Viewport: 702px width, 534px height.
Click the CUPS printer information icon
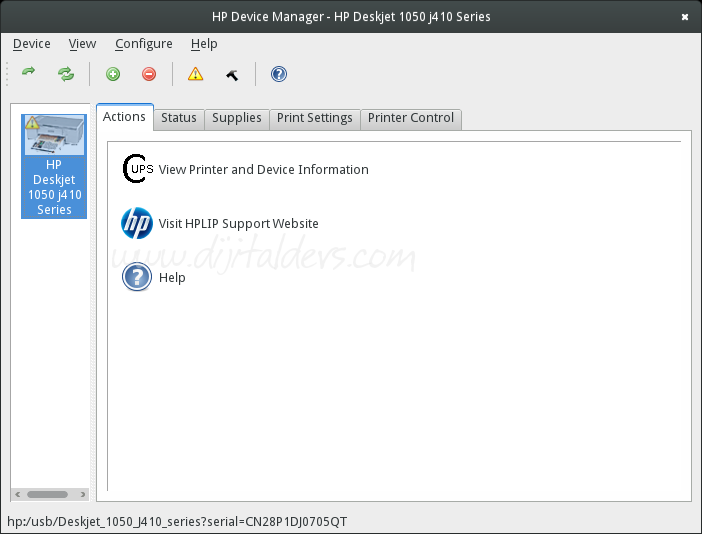[x=137, y=169]
